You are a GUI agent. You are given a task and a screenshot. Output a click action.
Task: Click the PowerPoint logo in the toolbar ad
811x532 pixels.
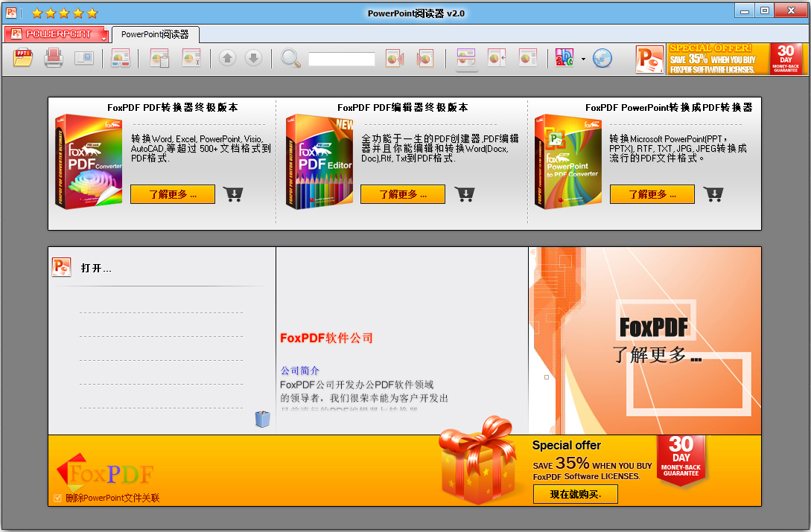pos(649,58)
